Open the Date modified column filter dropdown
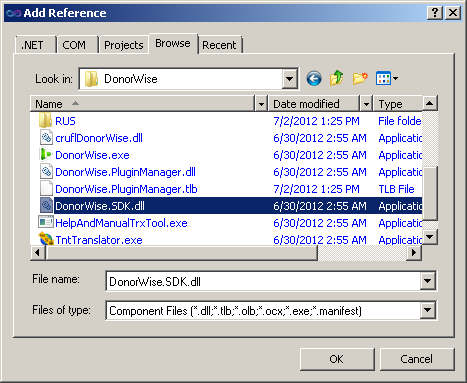The width and height of the screenshot is (467, 383). (x=366, y=104)
